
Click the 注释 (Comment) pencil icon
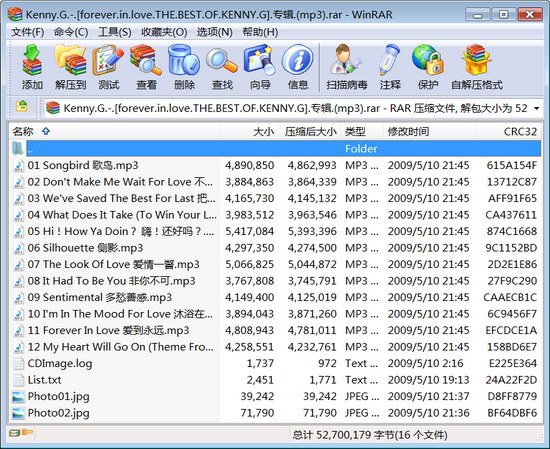click(390, 67)
